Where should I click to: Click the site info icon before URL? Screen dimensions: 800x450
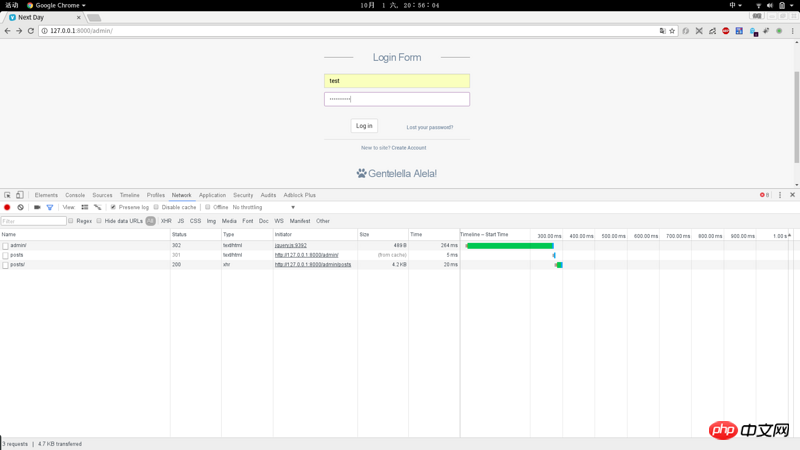tap(44, 31)
